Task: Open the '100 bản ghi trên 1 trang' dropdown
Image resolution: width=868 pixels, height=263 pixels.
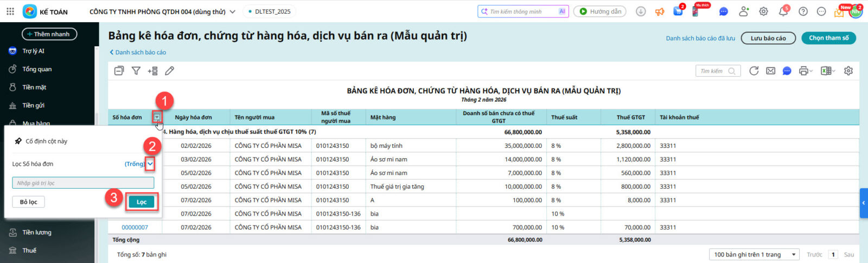Action: (x=754, y=254)
